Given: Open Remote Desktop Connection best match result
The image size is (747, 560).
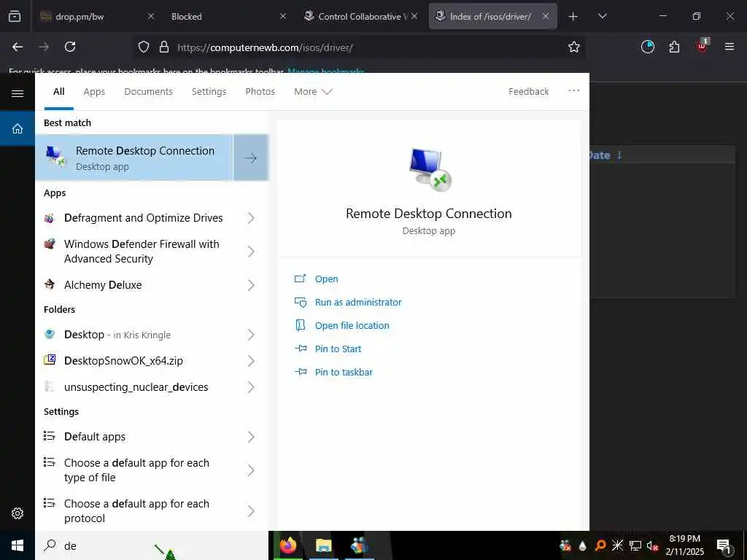Looking at the screenshot, I should pyautogui.click(x=134, y=157).
